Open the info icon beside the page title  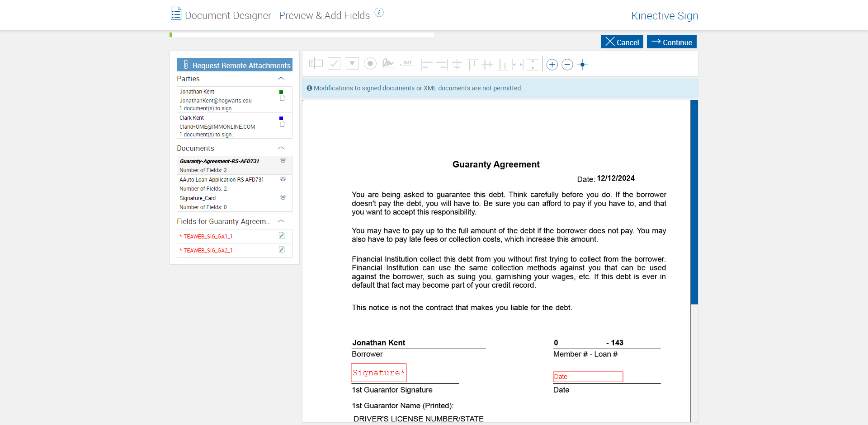[379, 12]
